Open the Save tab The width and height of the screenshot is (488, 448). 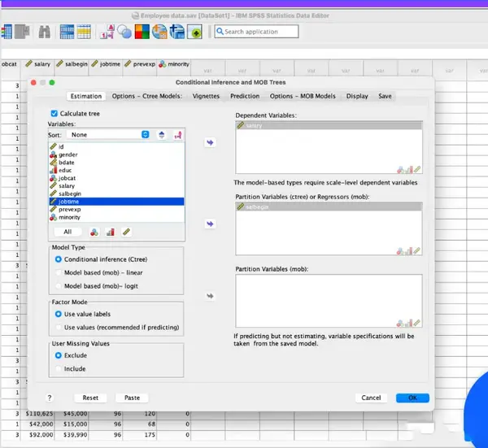click(385, 96)
